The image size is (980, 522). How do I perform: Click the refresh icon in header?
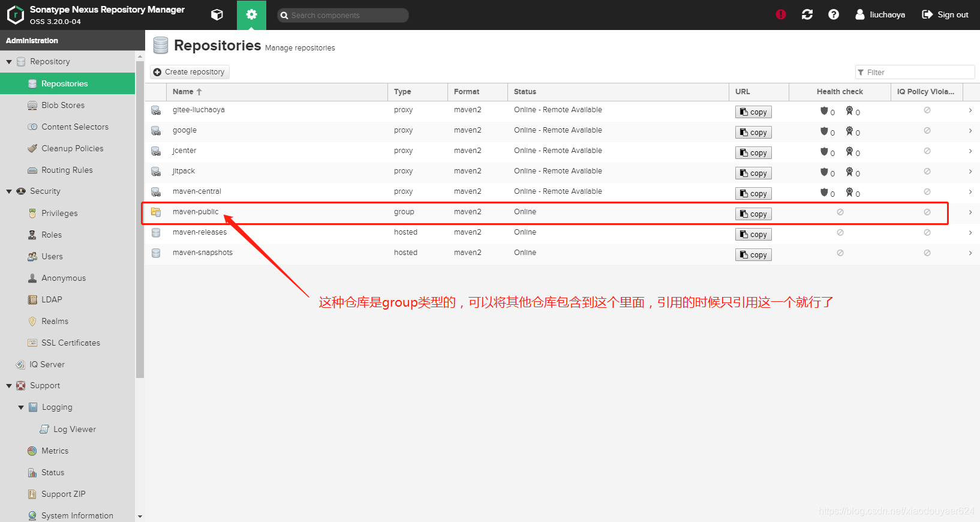click(x=807, y=14)
